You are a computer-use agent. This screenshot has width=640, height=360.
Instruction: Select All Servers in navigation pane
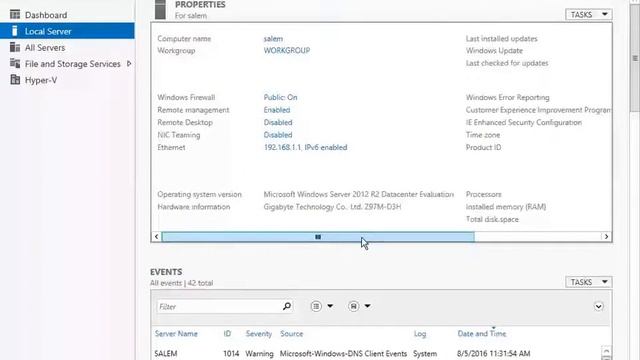(x=45, y=48)
